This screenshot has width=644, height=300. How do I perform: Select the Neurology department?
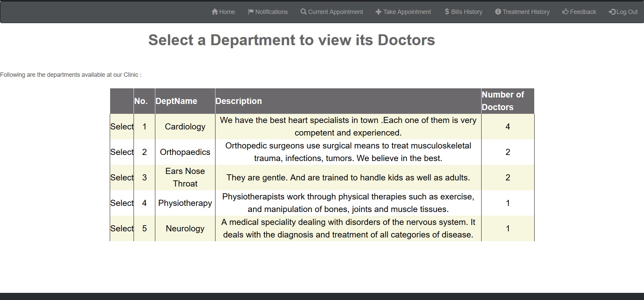point(122,229)
